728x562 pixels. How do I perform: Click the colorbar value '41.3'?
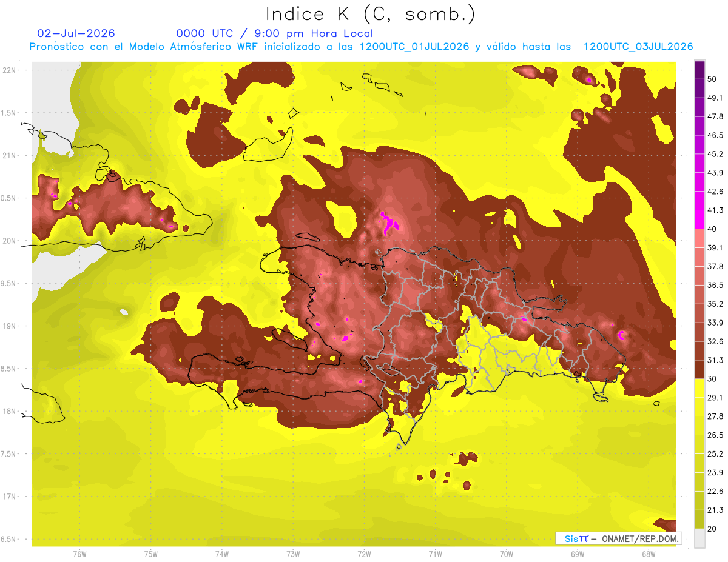(715, 210)
